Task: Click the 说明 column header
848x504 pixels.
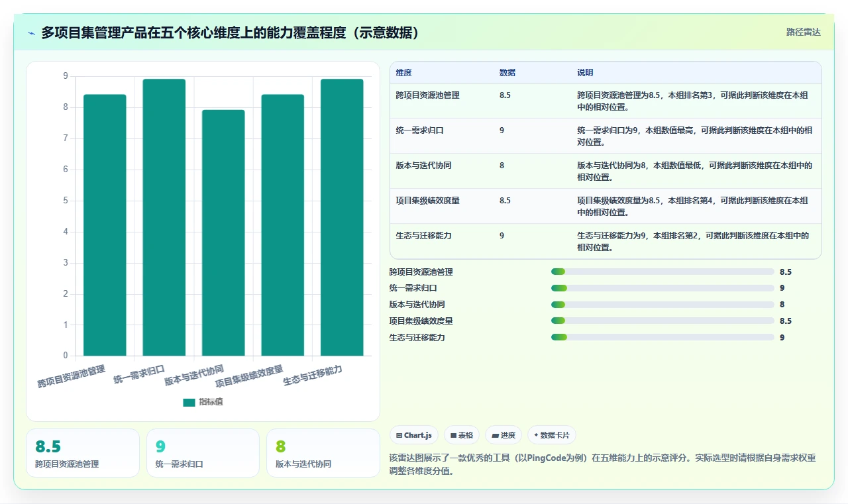Action: [585, 73]
